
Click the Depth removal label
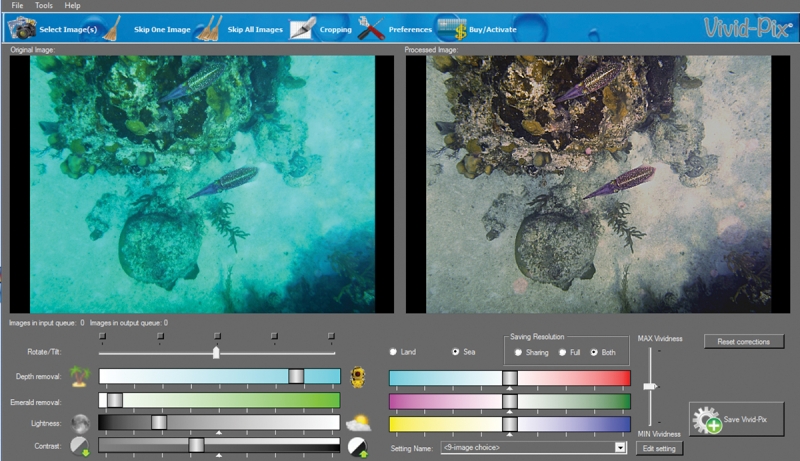[x=38, y=376]
